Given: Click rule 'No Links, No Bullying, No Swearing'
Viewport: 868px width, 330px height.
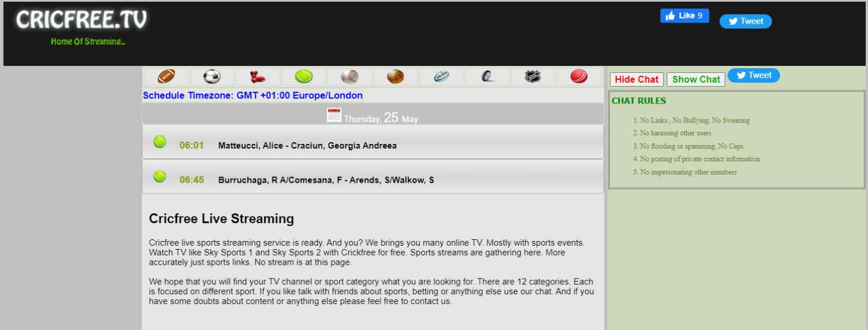Looking at the screenshot, I should click(695, 120).
